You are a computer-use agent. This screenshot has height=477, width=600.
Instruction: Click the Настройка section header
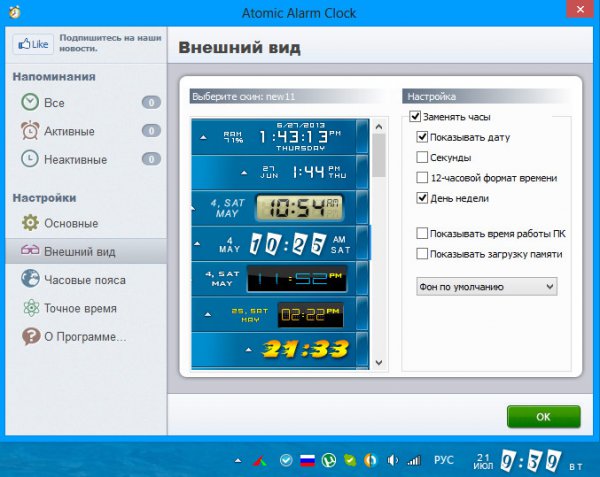pyautogui.click(x=487, y=96)
